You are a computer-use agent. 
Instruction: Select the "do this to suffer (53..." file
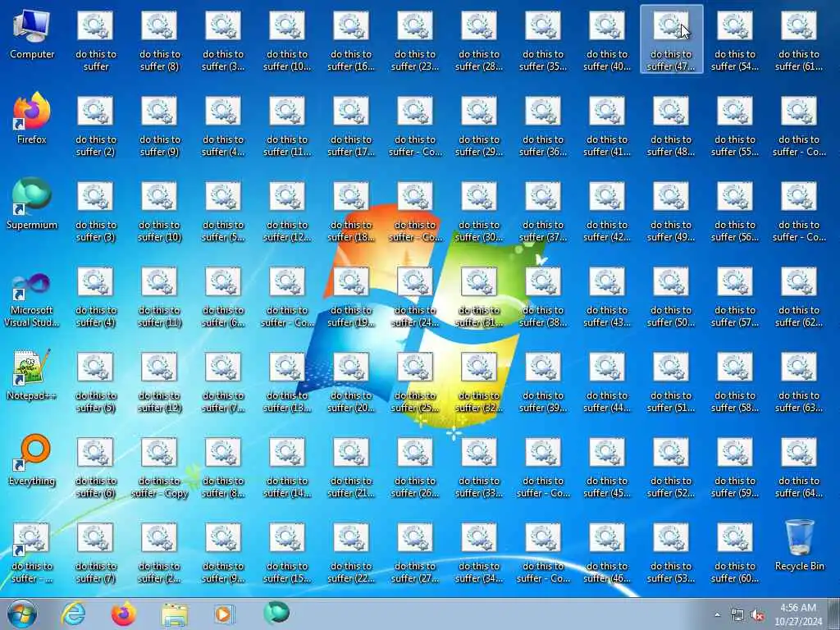[x=671, y=553]
